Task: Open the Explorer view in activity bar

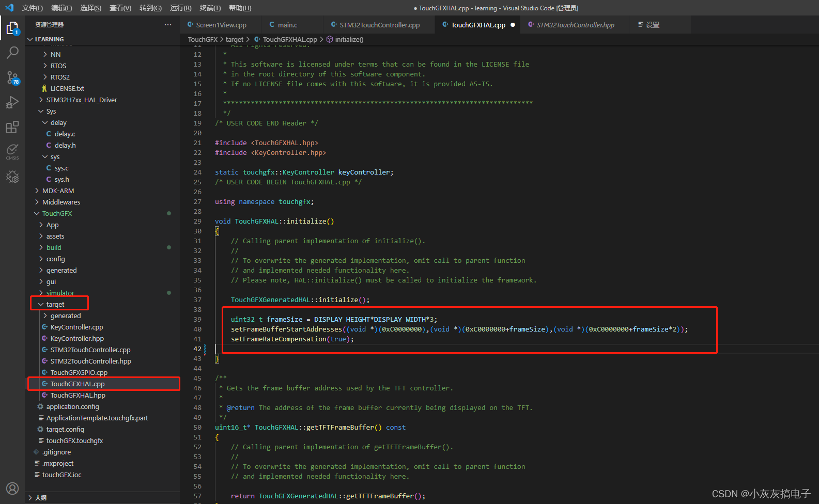Action: 12,28
